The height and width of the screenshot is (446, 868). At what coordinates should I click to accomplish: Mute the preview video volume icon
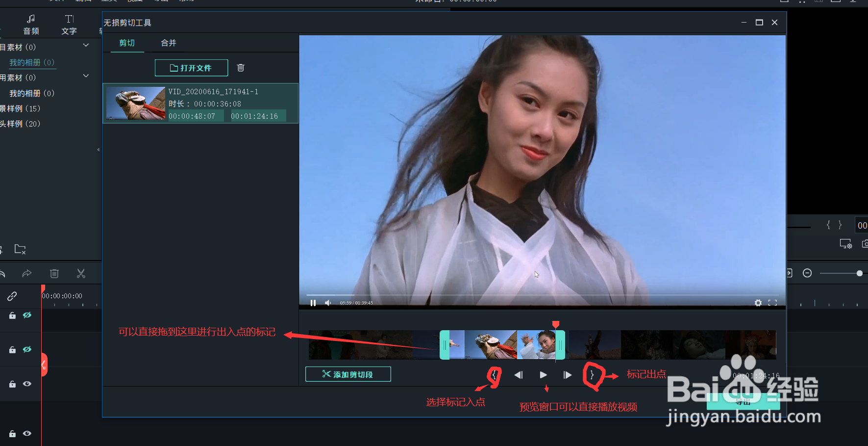pyautogui.click(x=328, y=303)
